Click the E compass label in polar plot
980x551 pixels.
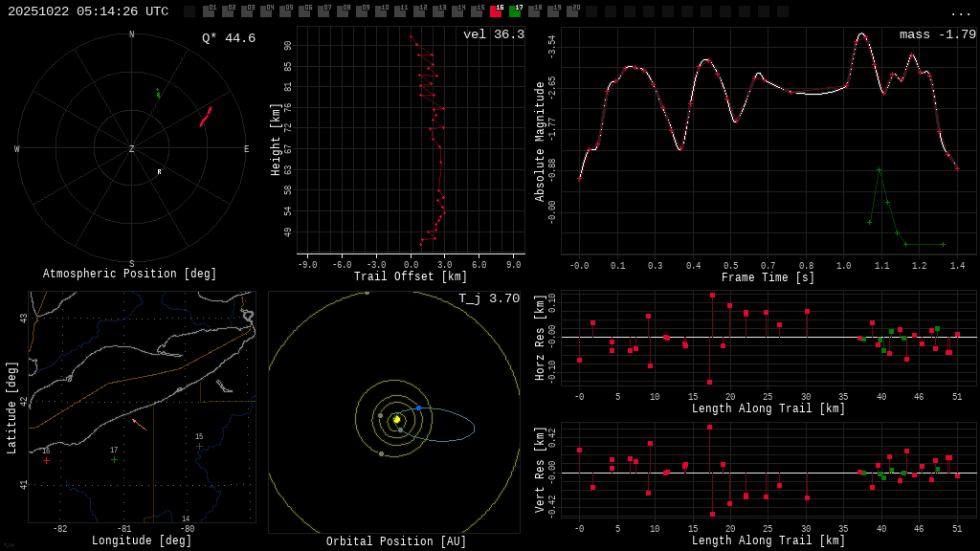[246, 148]
